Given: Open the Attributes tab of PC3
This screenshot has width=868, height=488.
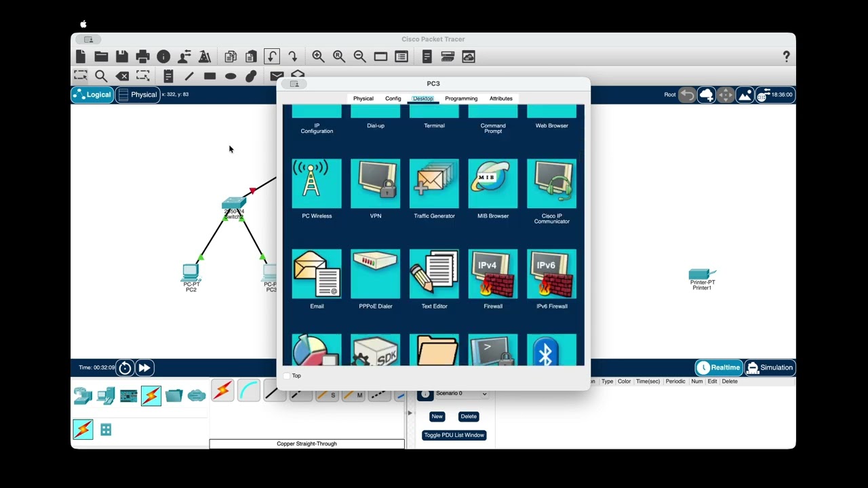Looking at the screenshot, I should pos(501,98).
